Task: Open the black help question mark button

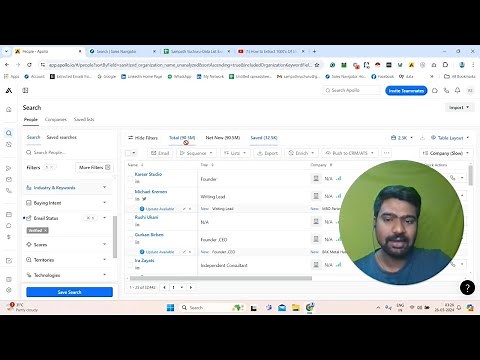Action: pyautogui.click(x=467, y=288)
